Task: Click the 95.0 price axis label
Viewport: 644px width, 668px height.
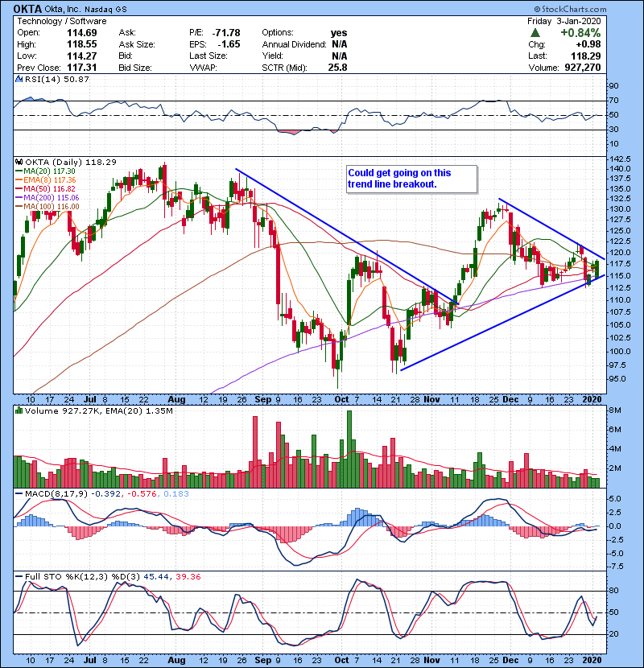Action: pos(618,379)
